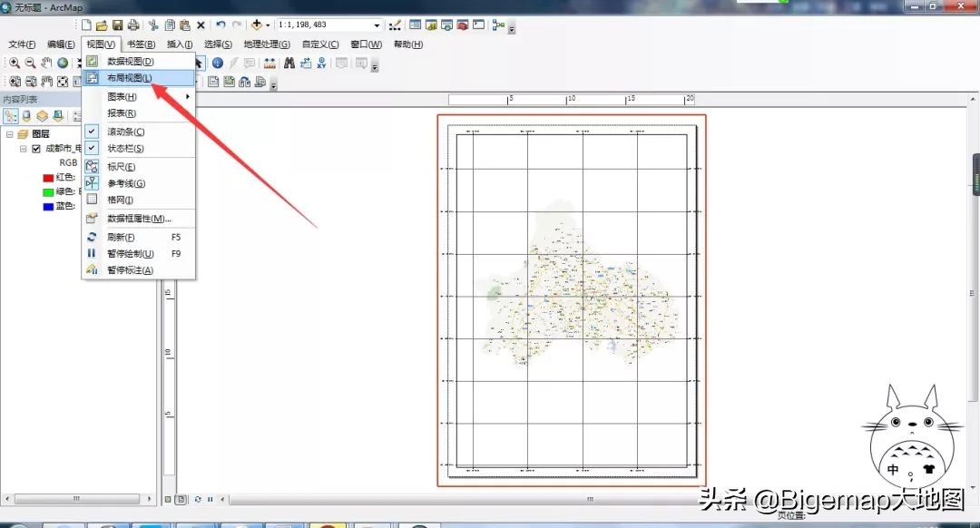The image size is (980, 528).
Task: Select the Zoom In tool icon
Action: pyautogui.click(x=15, y=62)
